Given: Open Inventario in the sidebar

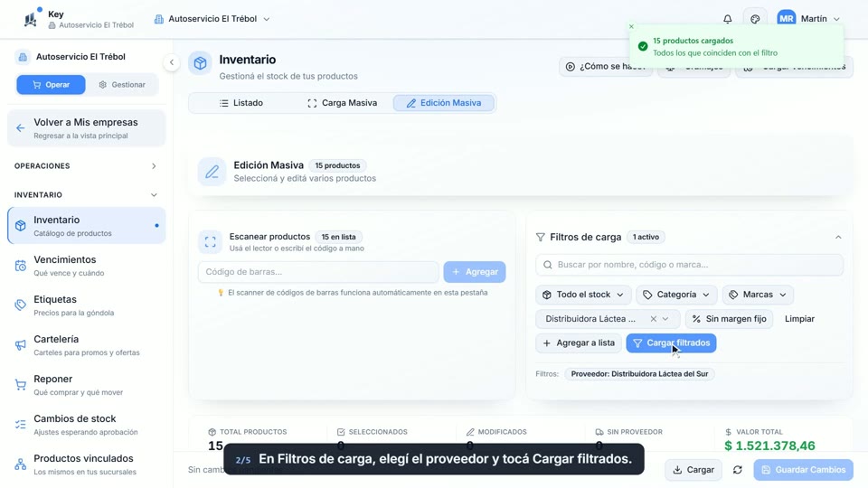Looking at the screenshot, I should [x=87, y=226].
